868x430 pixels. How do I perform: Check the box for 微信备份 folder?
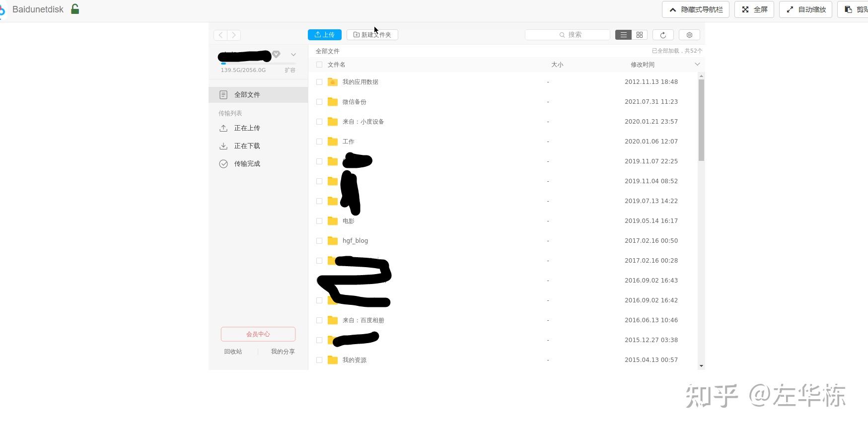point(319,102)
